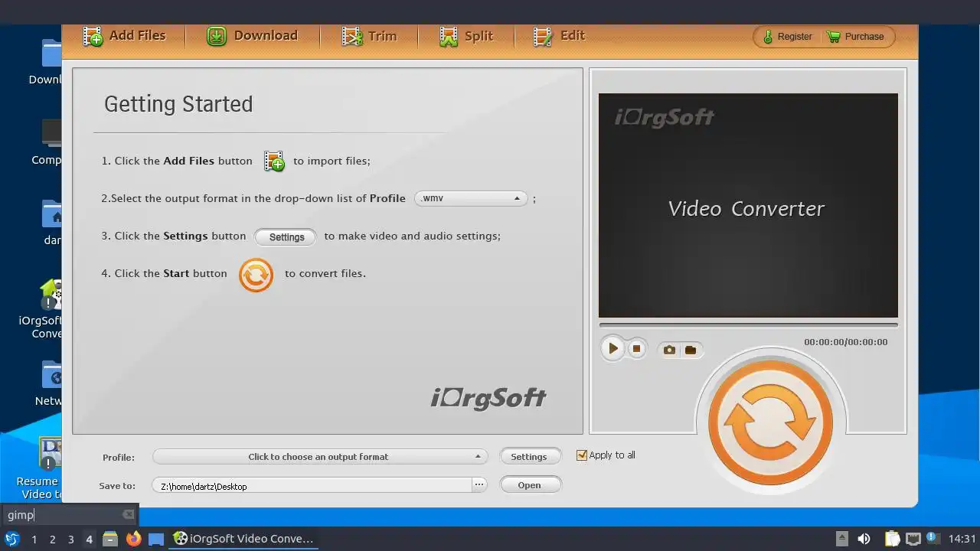Open the volume control in tray
The image size is (980, 551).
(x=864, y=539)
